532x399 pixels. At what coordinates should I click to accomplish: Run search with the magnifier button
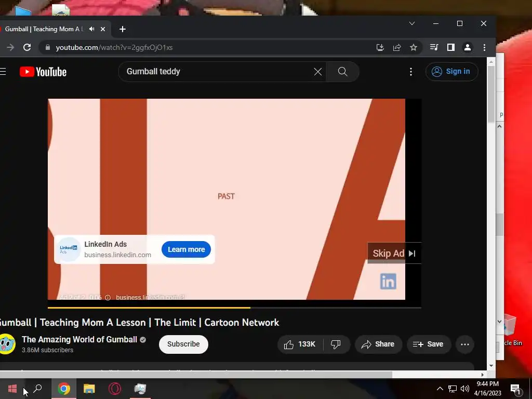click(343, 72)
